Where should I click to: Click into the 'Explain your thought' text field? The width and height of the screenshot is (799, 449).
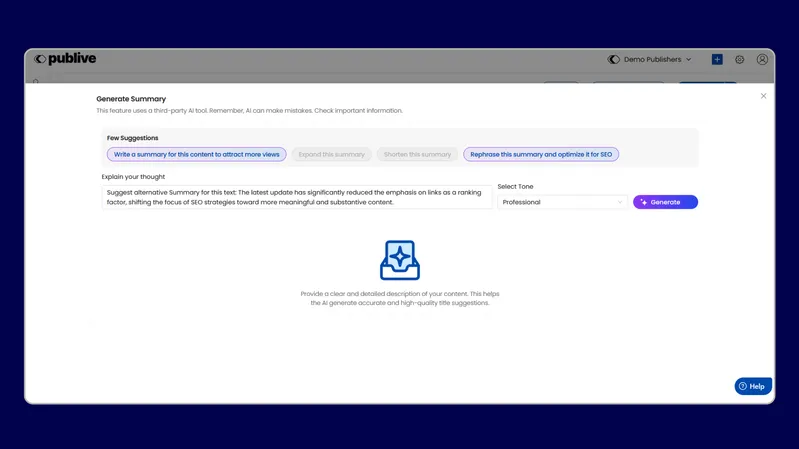[x=297, y=198]
